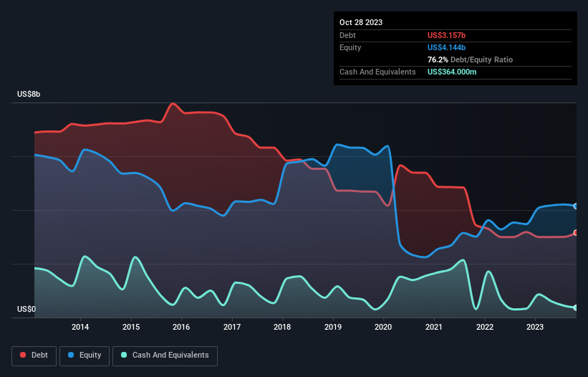The width and height of the screenshot is (588, 377).
Task: Click the 2018 x-axis label
Action: coord(282,327)
